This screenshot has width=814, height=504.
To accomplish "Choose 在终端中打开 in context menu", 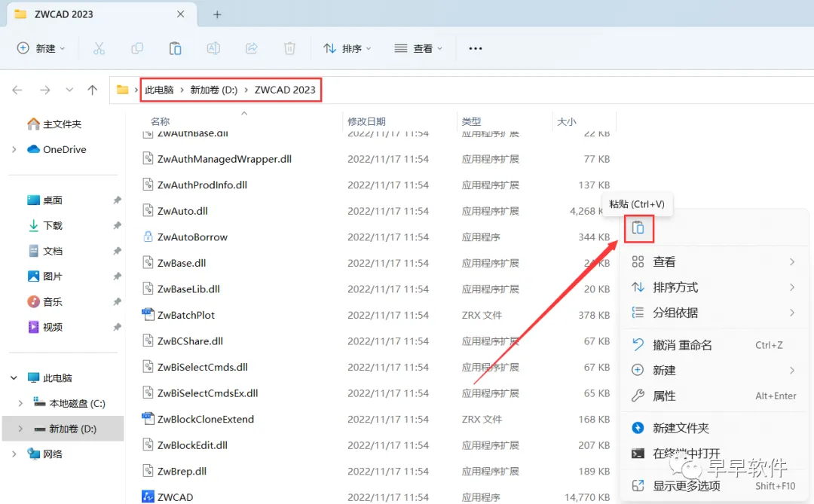I will click(715, 454).
